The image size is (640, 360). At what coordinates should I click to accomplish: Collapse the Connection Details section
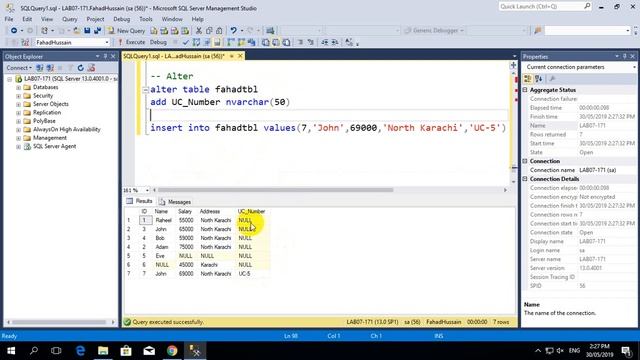(525, 179)
